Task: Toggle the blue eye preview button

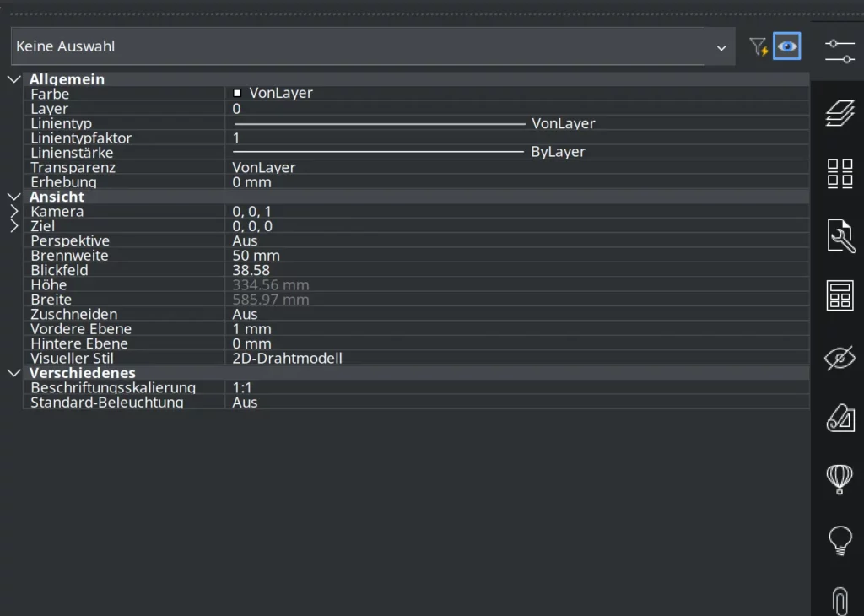Action: [787, 46]
